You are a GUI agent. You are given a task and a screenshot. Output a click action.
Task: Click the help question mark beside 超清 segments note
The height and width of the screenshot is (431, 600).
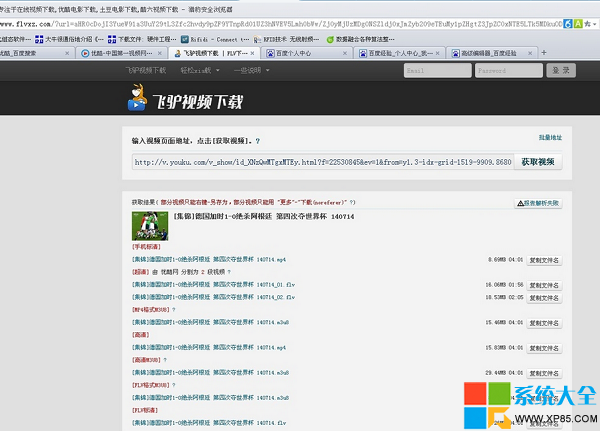[229, 272]
